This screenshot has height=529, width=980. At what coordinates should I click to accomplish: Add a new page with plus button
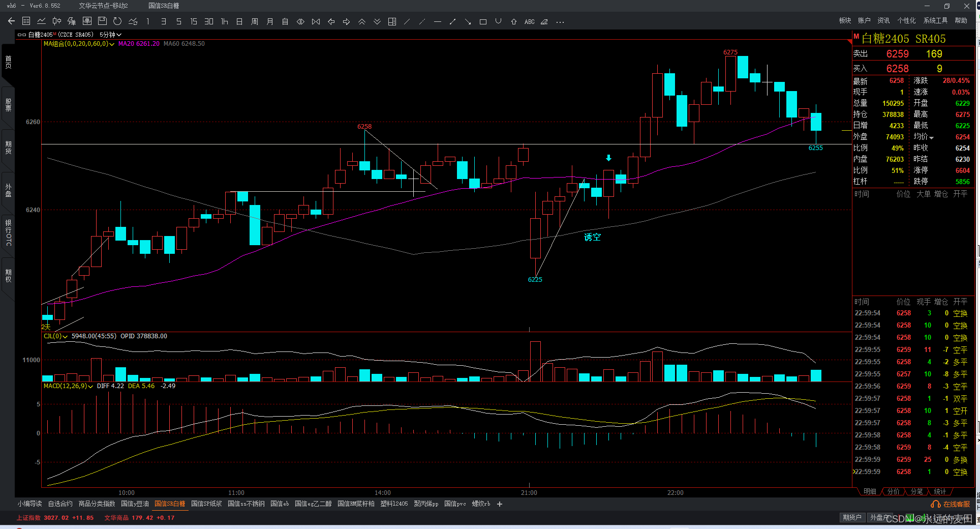click(500, 504)
